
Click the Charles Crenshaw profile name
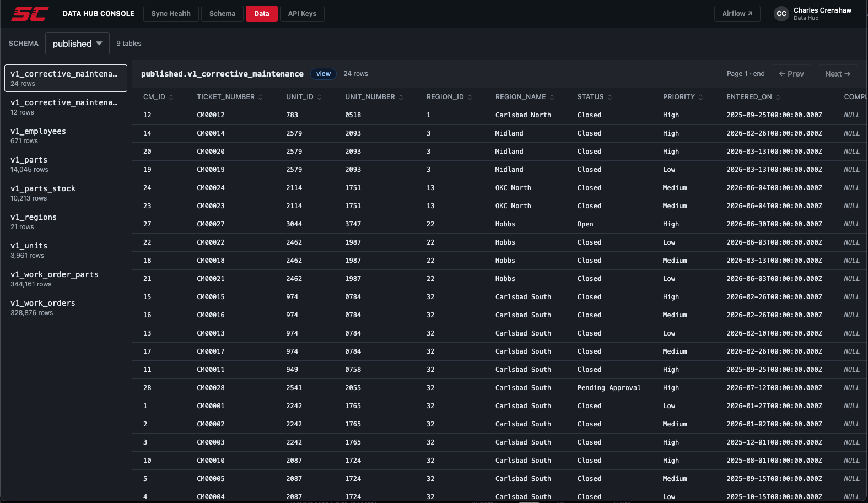pos(822,10)
